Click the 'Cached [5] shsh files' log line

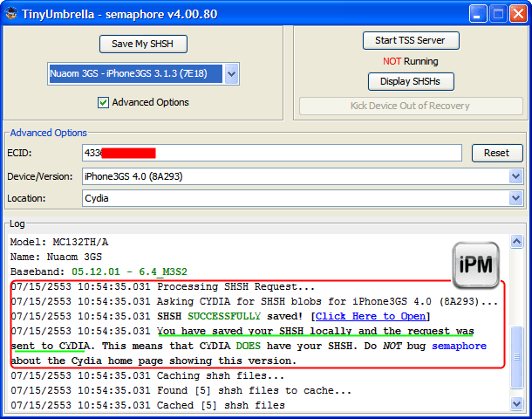click(x=147, y=405)
